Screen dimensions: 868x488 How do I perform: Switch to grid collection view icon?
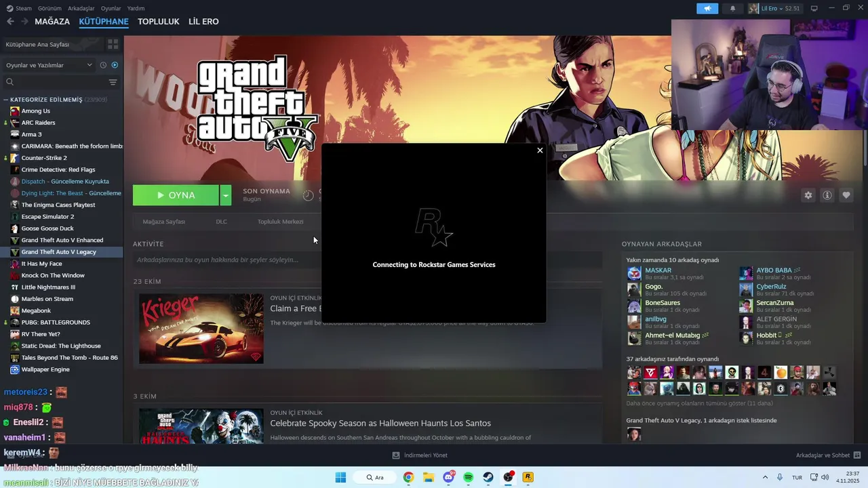click(x=113, y=44)
